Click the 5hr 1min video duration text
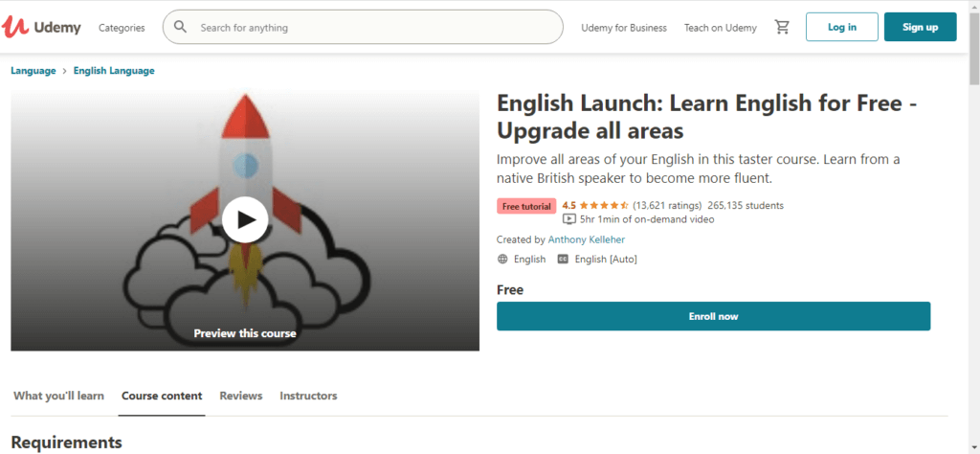Viewport: 980px width, 454px height. click(647, 219)
